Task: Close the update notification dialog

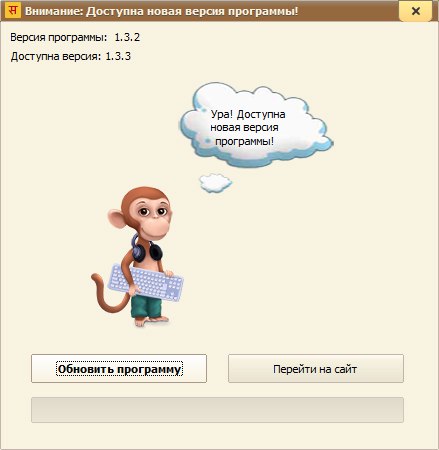Action: tap(416, 11)
